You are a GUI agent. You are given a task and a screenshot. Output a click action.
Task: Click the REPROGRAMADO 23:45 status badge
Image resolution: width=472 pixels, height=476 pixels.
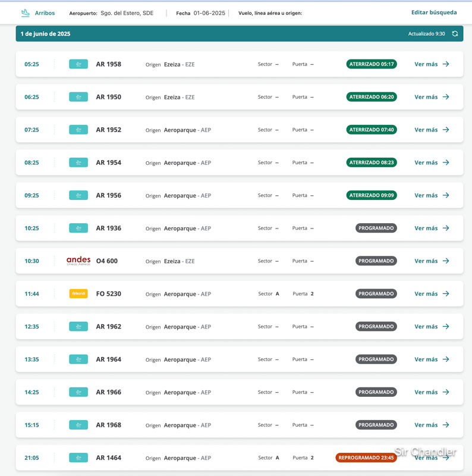point(366,458)
